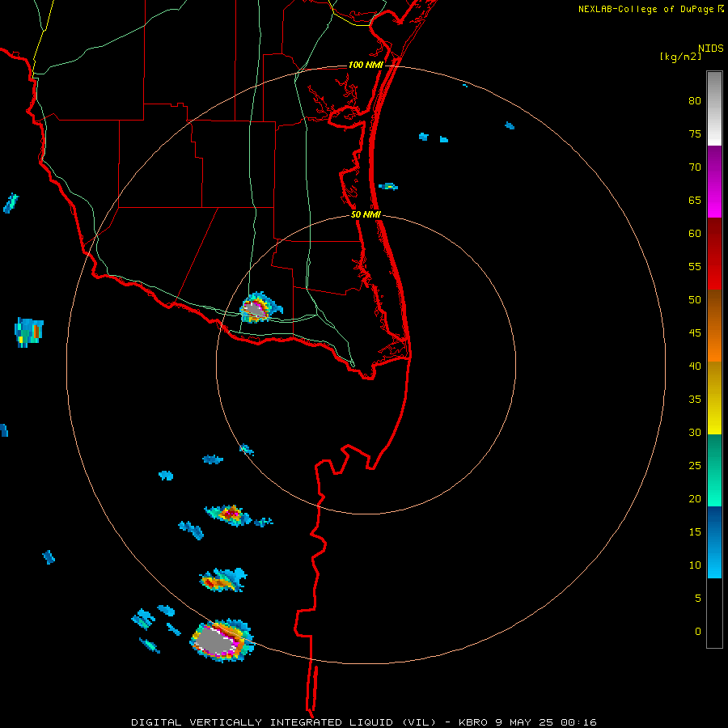The height and width of the screenshot is (728, 728).
Task: Click the 50 NMI range ring label
Action: click(x=366, y=214)
